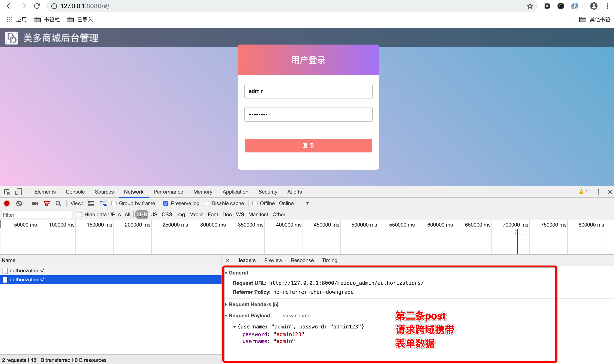Image resolution: width=614 pixels, height=364 pixels.
Task: Bookmark page with the star icon
Action: tap(530, 6)
